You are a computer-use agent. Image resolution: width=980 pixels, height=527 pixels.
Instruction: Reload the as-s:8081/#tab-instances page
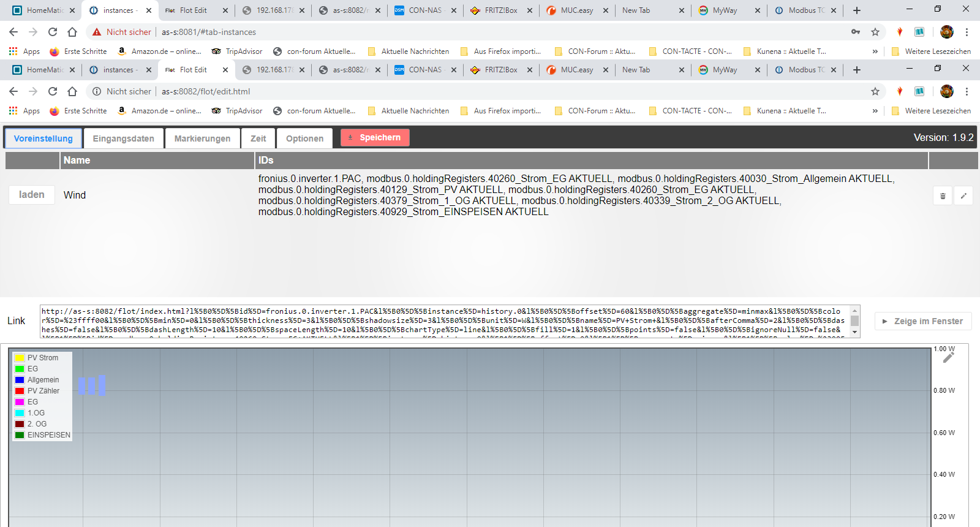(x=53, y=32)
